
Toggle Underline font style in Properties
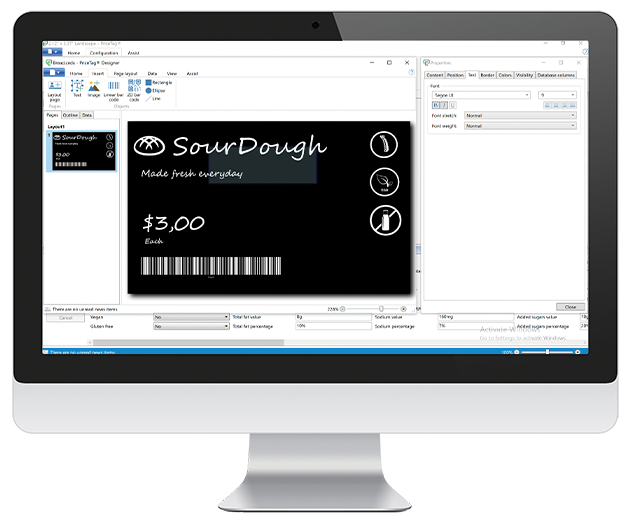(x=451, y=105)
